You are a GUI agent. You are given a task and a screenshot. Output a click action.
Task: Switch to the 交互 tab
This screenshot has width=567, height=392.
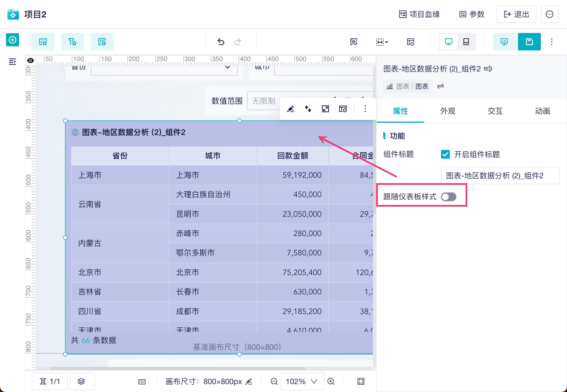tap(495, 111)
